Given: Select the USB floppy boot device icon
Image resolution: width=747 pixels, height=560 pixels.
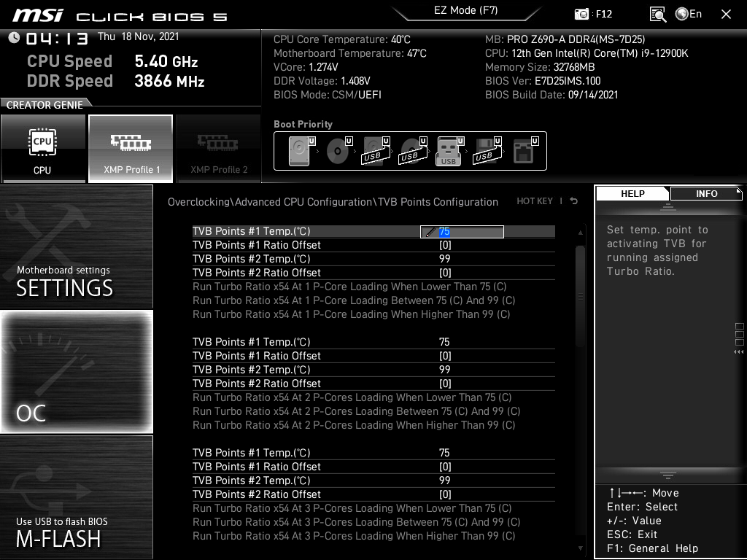Looking at the screenshot, I should 487,151.
